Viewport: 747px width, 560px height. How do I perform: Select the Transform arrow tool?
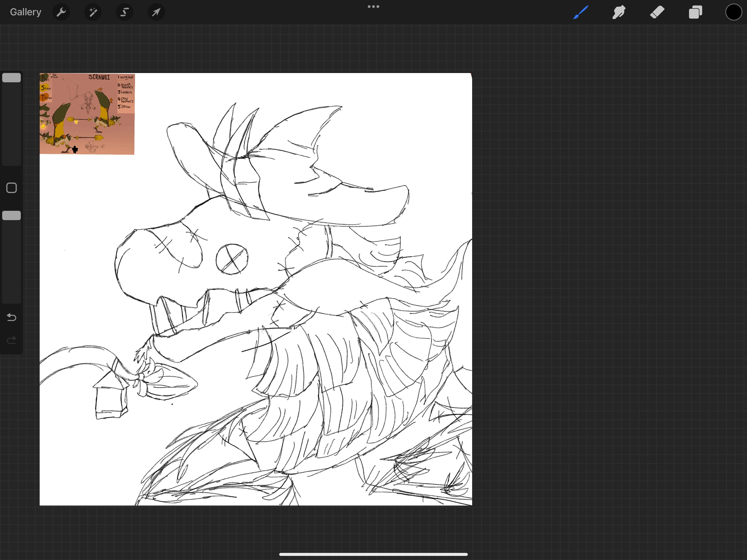tap(156, 12)
